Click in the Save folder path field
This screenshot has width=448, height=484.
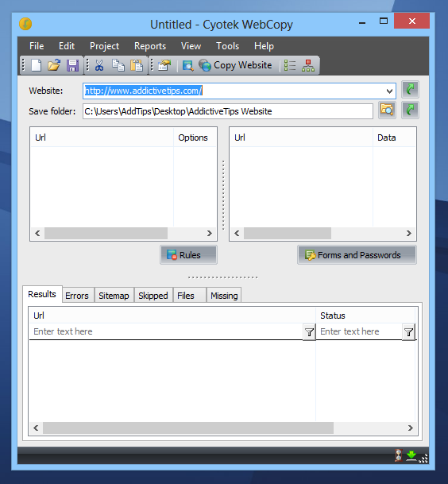228,111
